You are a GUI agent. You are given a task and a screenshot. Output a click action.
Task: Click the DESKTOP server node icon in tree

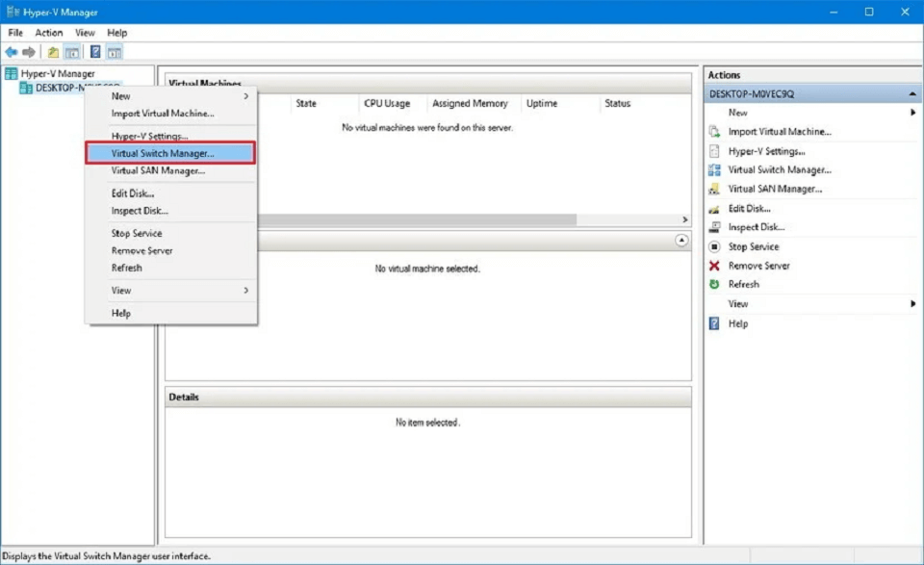tap(26, 88)
